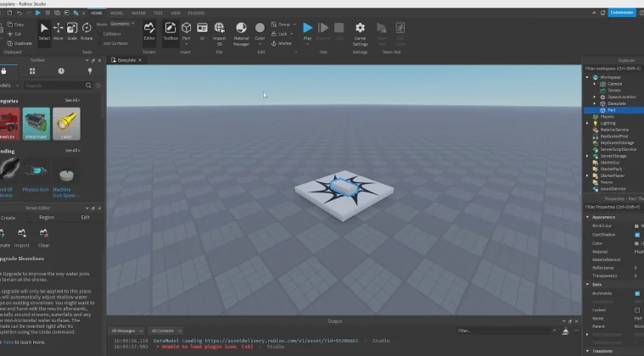Screen dimensions: 644x356
Task: Click the Select arrow tool
Action: tap(44, 31)
